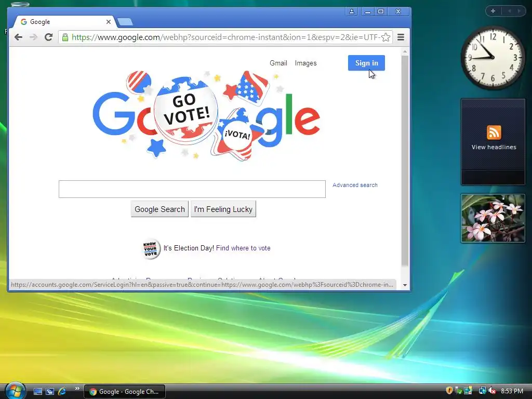Image resolution: width=532 pixels, height=399 pixels.
Task: Minimize the Chrome window
Action: [x=368, y=11]
